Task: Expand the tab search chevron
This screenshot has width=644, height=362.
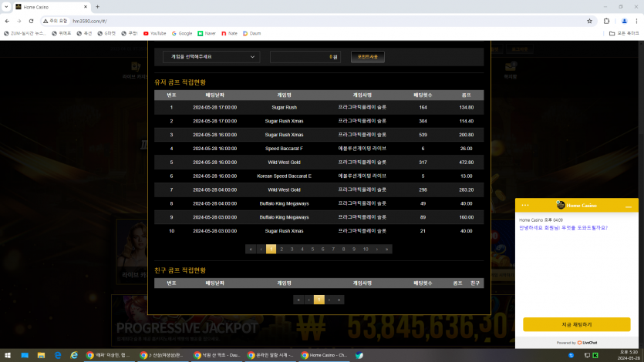Action: click(6, 7)
